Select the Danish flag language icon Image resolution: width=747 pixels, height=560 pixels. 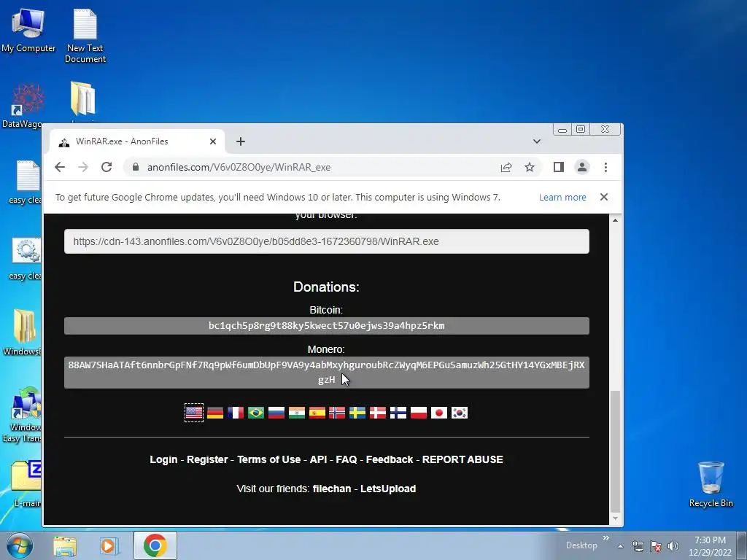coord(378,413)
